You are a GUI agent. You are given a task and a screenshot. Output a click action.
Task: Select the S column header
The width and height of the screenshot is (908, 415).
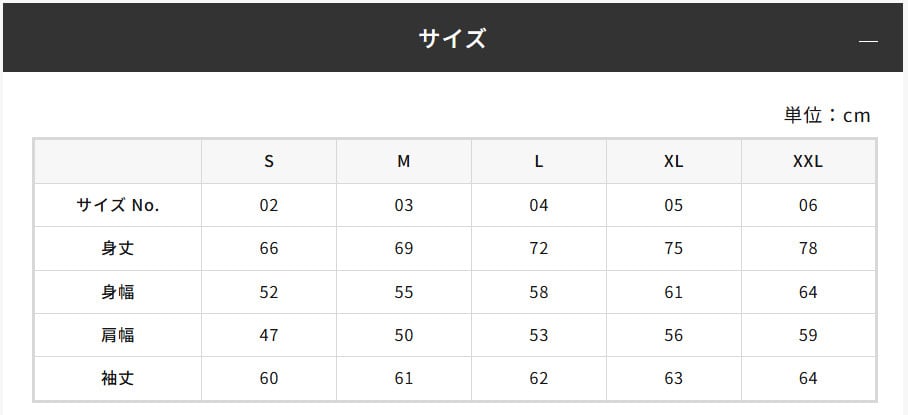click(x=269, y=161)
